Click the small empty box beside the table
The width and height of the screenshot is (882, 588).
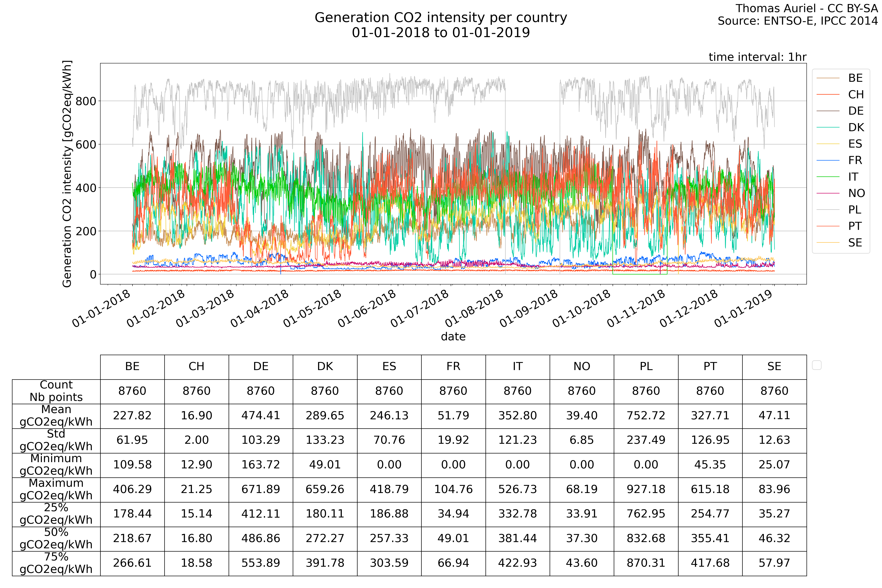[x=816, y=365]
